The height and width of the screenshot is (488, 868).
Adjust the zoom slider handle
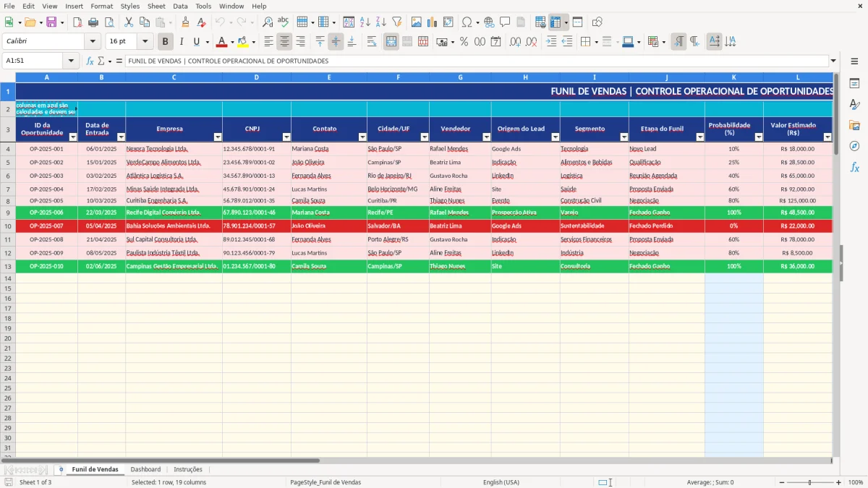click(810, 482)
